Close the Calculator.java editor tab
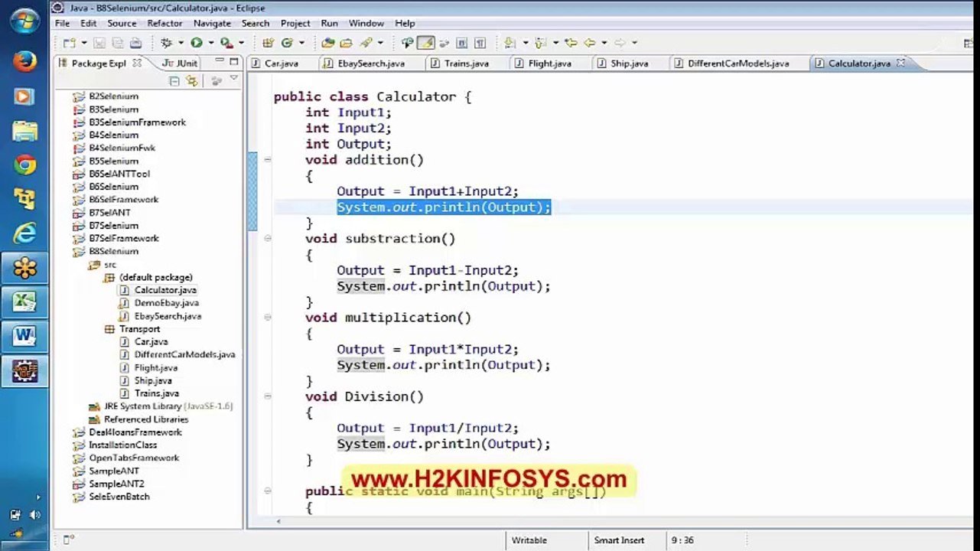The width and height of the screenshot is (980, 551). (x=900, y=63)
